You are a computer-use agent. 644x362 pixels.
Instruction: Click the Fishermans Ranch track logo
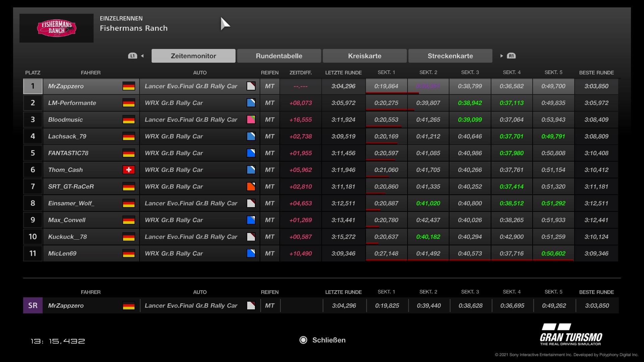(x=56, y=28)
